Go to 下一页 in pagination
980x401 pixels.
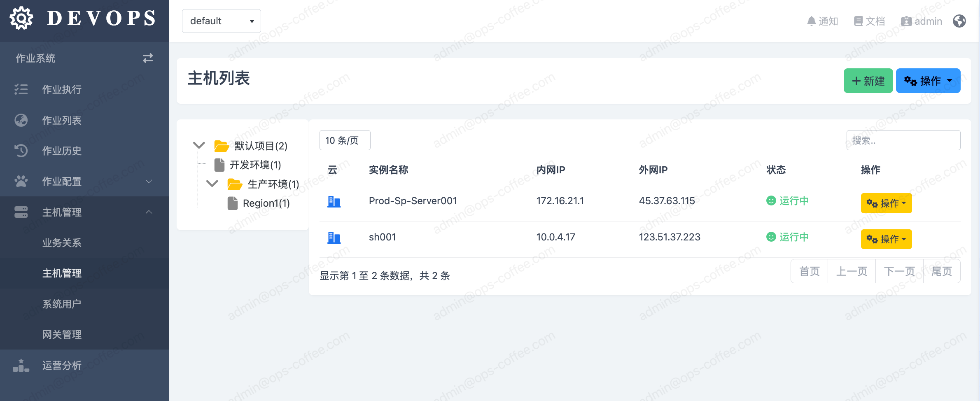899,271
